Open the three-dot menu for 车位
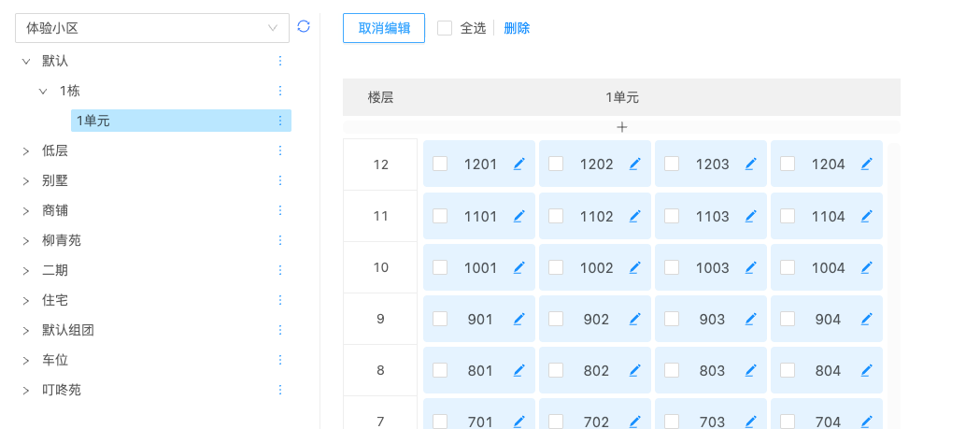The image size is (980, 429). pos(279,360)
